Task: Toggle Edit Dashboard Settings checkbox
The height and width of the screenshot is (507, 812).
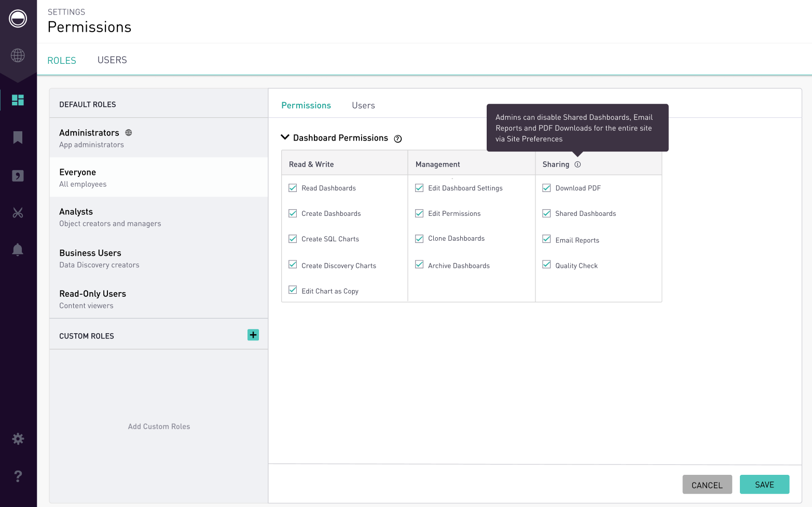Action: tap(419, 188)
